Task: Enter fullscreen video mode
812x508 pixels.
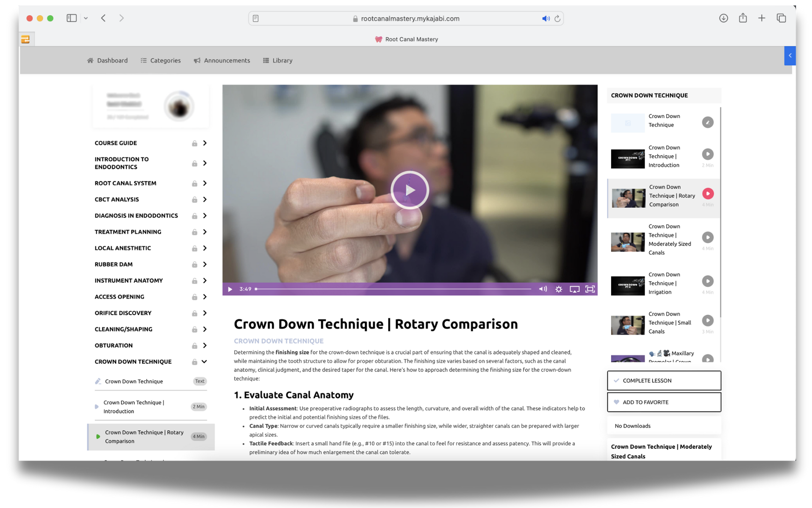Action: click(590, 289)
